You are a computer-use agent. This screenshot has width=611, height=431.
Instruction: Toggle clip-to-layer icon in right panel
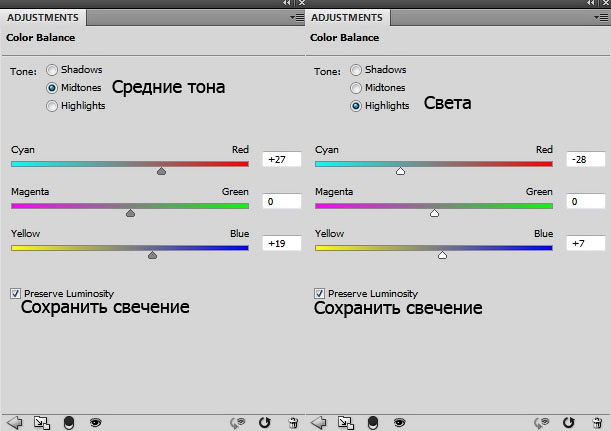[x=373, y=422]
